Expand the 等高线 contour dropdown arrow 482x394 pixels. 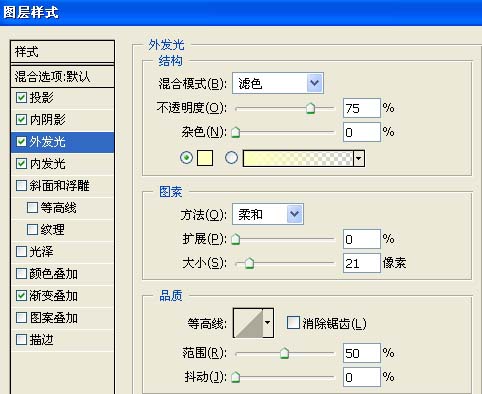(268, 323)
